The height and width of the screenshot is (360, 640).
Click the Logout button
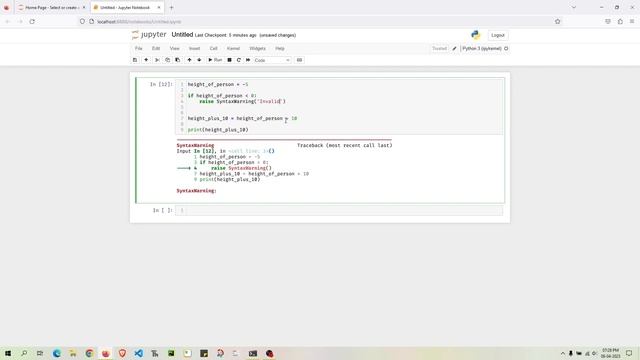pos(498,35)
